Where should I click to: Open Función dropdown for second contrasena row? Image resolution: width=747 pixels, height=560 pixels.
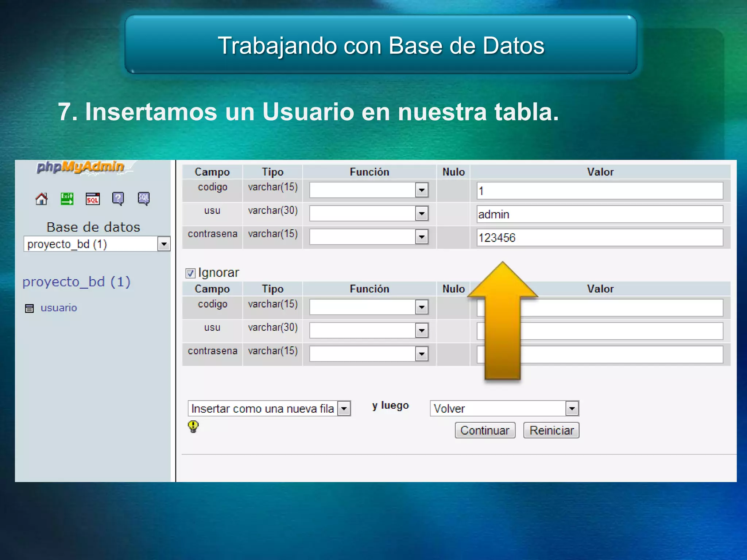click(369, 354)
